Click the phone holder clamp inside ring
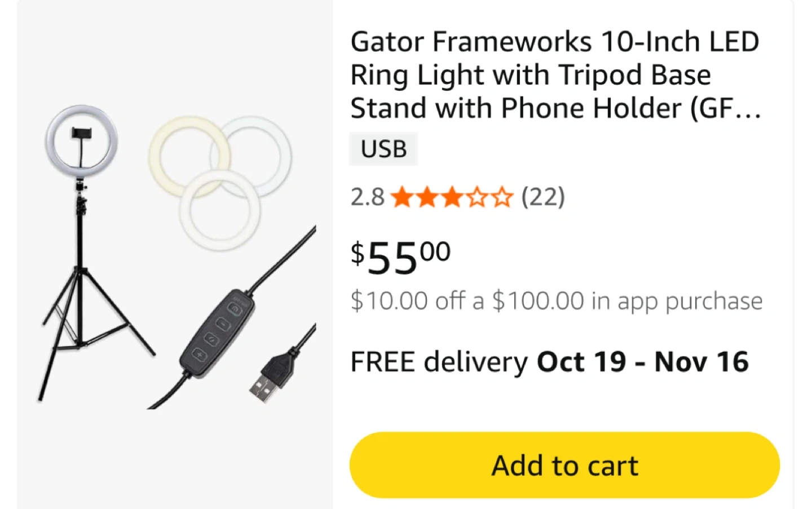The width and height of the screenshot is (812, 509). coord(82,133)
